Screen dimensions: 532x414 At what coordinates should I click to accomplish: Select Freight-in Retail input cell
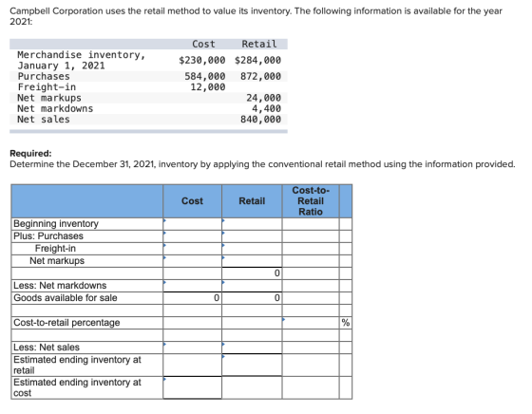[252, 249]
